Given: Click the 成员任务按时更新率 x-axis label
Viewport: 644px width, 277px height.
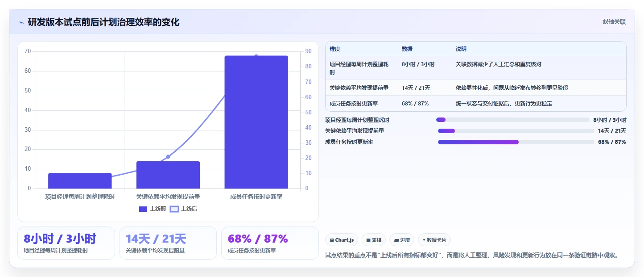Looking at the screenshot, I should point(256,197).
